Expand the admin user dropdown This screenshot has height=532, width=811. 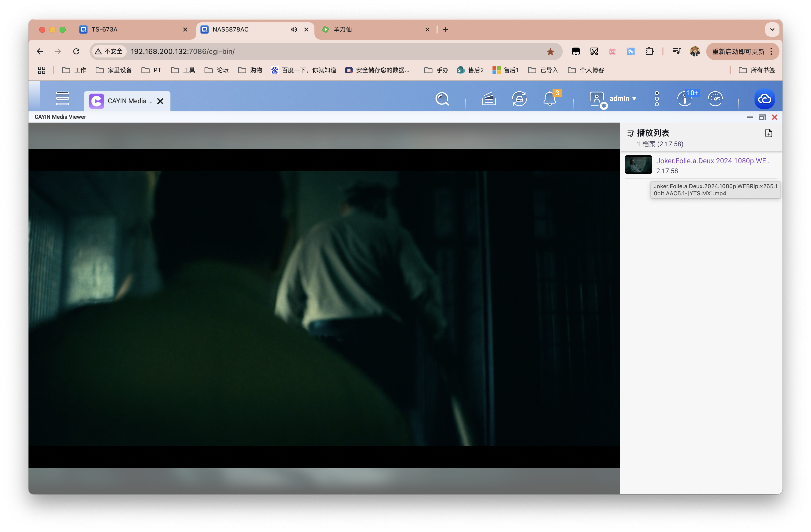pos(622,99)
